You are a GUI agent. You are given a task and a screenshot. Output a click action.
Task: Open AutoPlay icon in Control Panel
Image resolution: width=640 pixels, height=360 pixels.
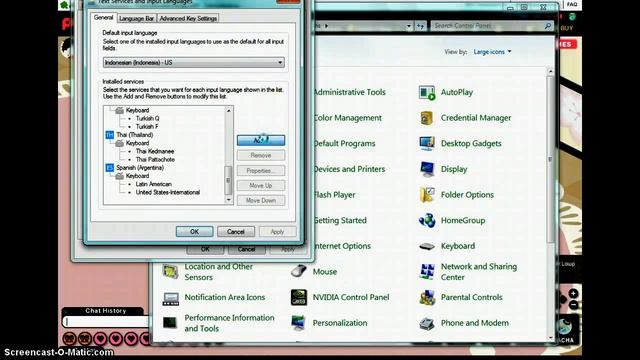click(427, 92)
